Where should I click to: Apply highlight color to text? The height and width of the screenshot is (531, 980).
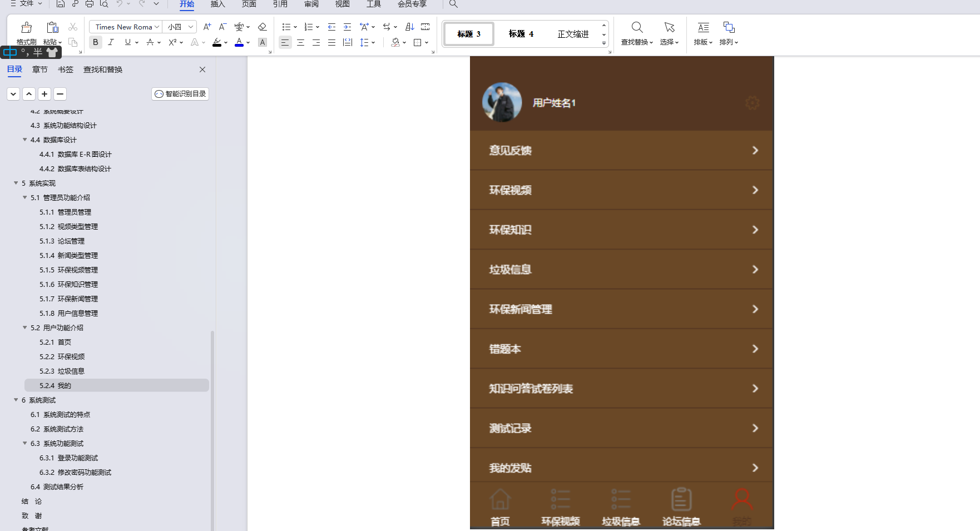click(x=217, y=42)
